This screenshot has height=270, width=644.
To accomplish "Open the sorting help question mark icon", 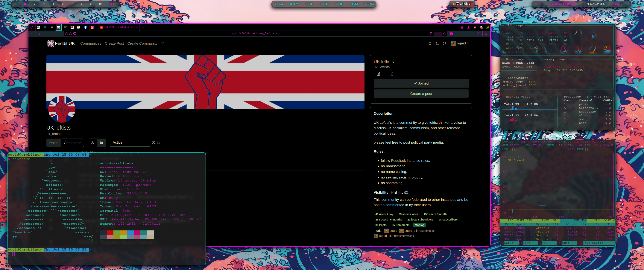I will pyautogui.click(x=154, y=142).
